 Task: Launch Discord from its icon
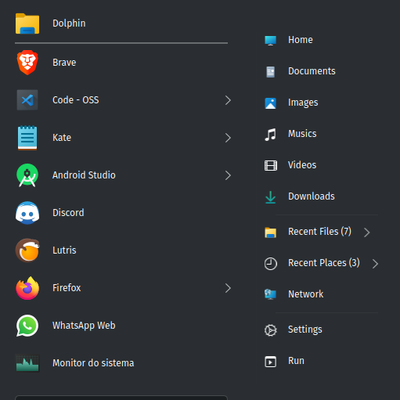point(27,213)
